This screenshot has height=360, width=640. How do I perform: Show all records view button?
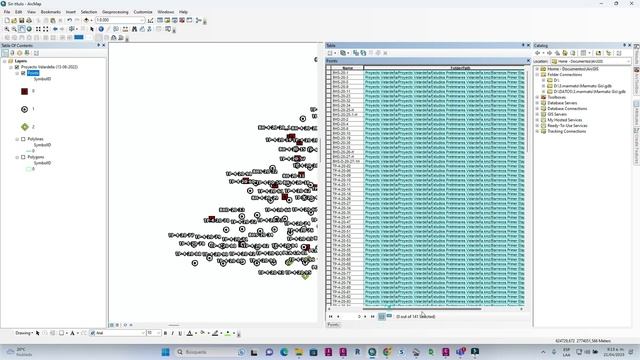coord(381,316)
